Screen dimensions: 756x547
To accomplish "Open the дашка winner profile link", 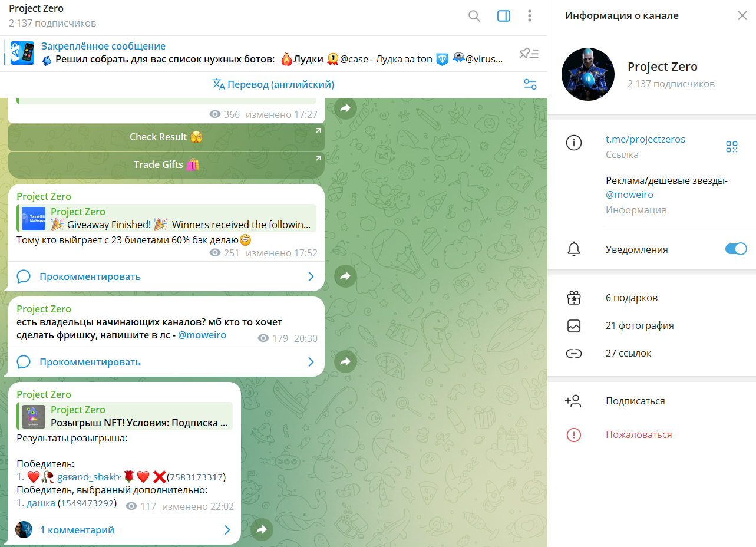I will coord(41,503).
